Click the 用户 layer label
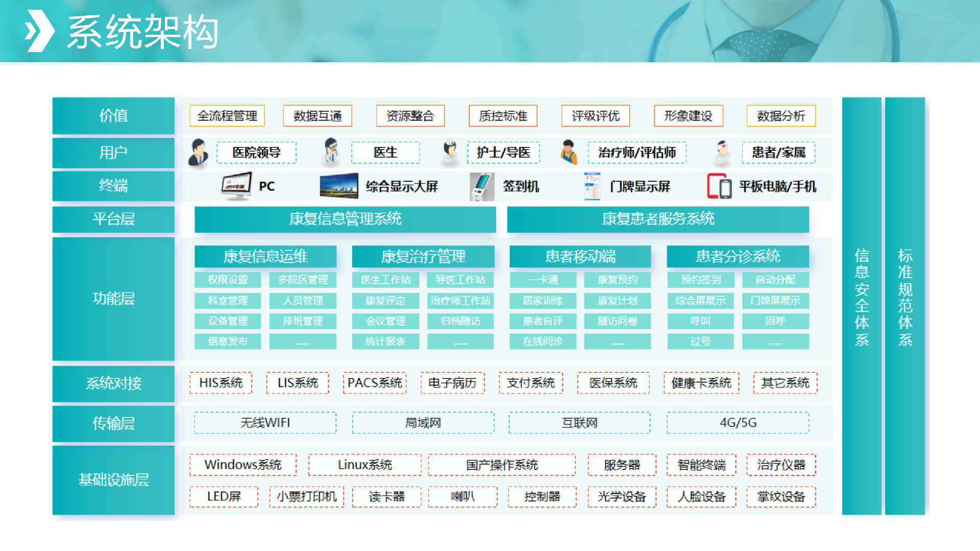 click(x=113, y=153)
